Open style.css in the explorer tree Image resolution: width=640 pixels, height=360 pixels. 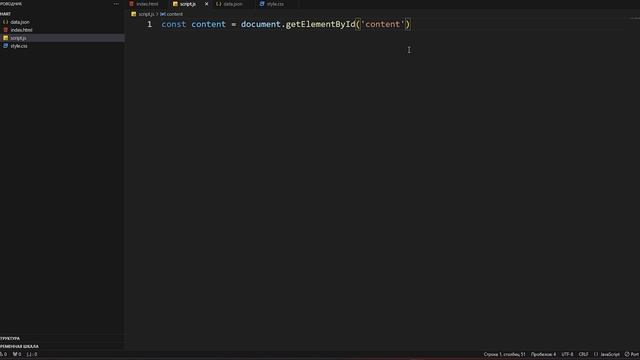coord(62,46)
